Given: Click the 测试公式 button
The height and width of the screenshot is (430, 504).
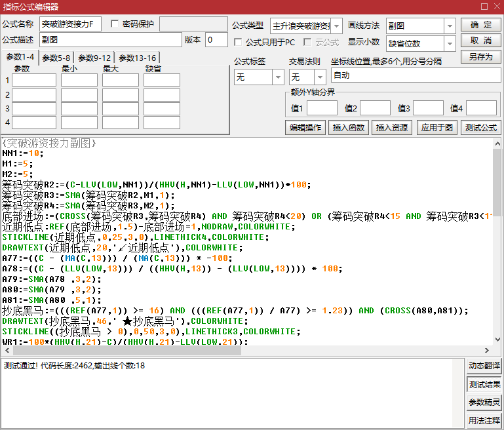Looking at the screenshot, I should tap(480, 128).
